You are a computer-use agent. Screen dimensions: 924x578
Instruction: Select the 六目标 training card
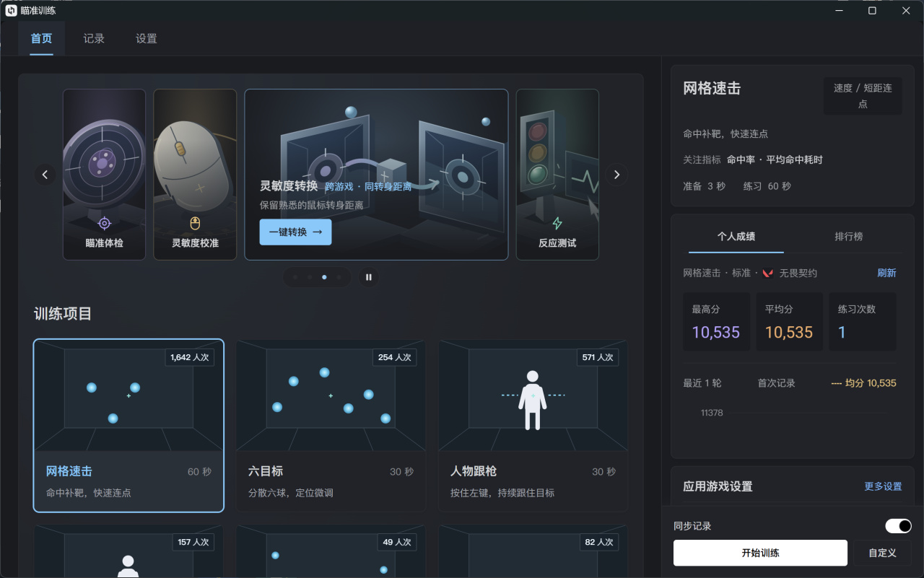click(x=331, y=426)
